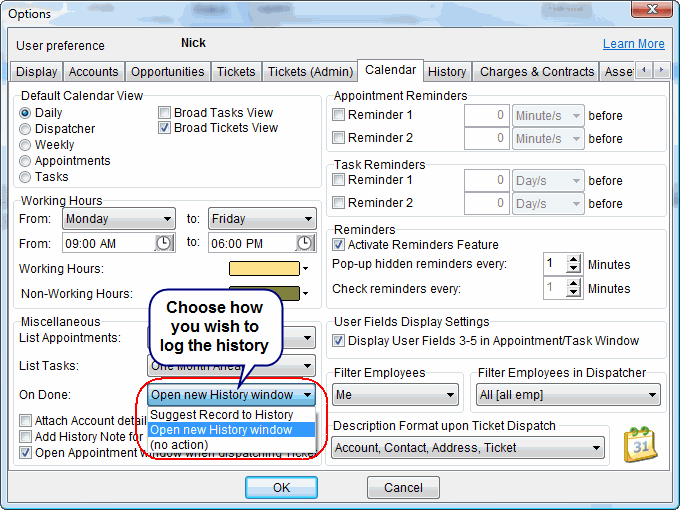Click the calendar icon at bottom right
The image size is (680, 510).
tap(640, 444)
